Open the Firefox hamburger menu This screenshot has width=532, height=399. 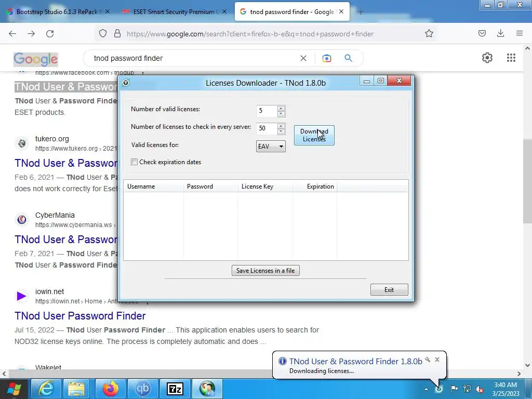pyautogui.click(x=519, y=33)
